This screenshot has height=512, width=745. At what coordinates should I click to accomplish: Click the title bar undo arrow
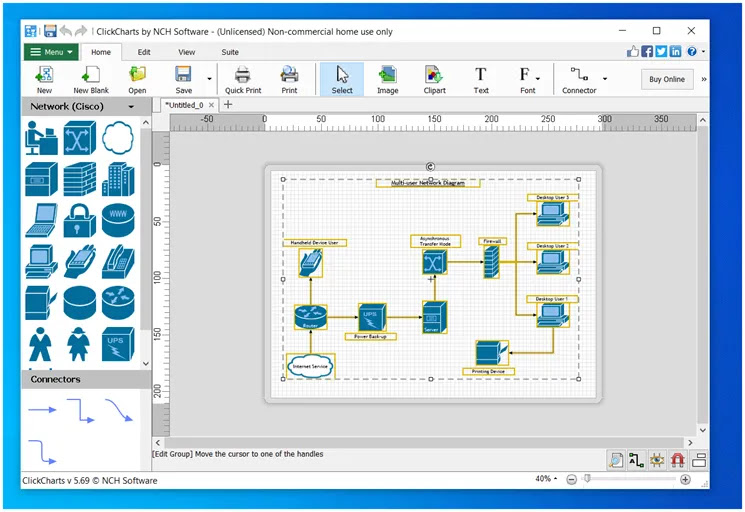click(66, 31)
